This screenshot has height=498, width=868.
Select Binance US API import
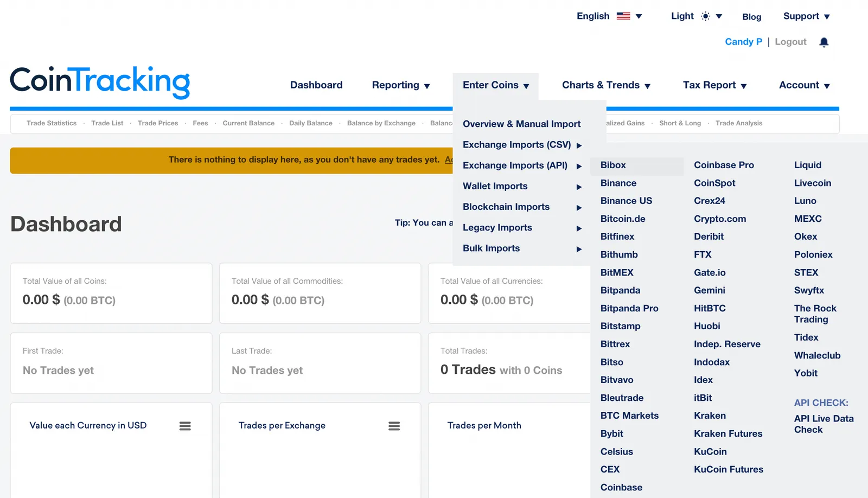(626, 201)
